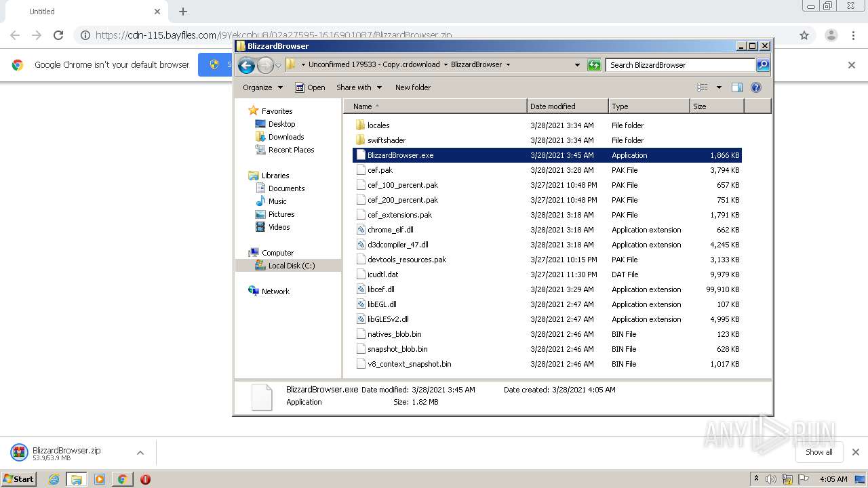Select devtools_resources.pak file
The width and height of the screenshot is (868, 488).
click(x=407, y=260)
